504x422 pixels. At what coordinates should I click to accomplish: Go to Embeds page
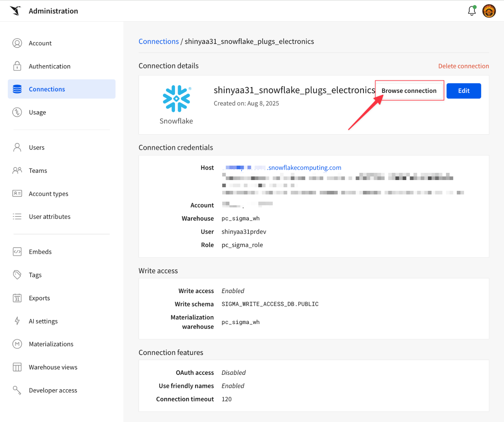point(62,252)
